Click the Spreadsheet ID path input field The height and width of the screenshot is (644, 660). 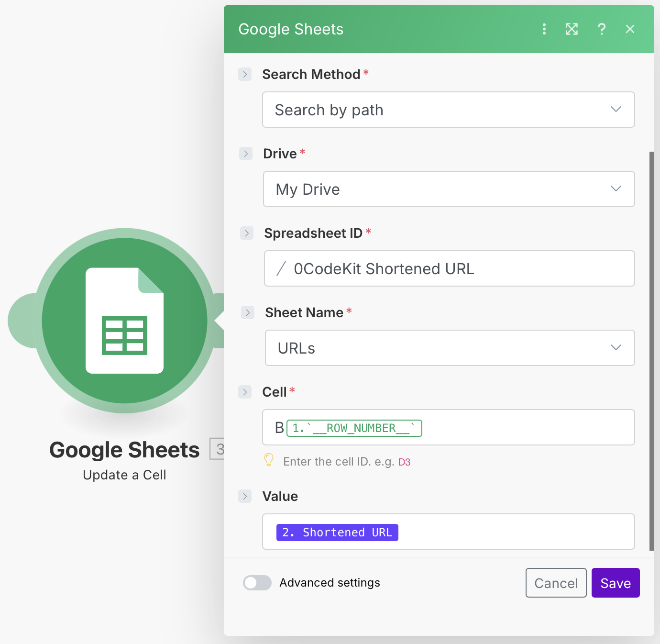450,268
